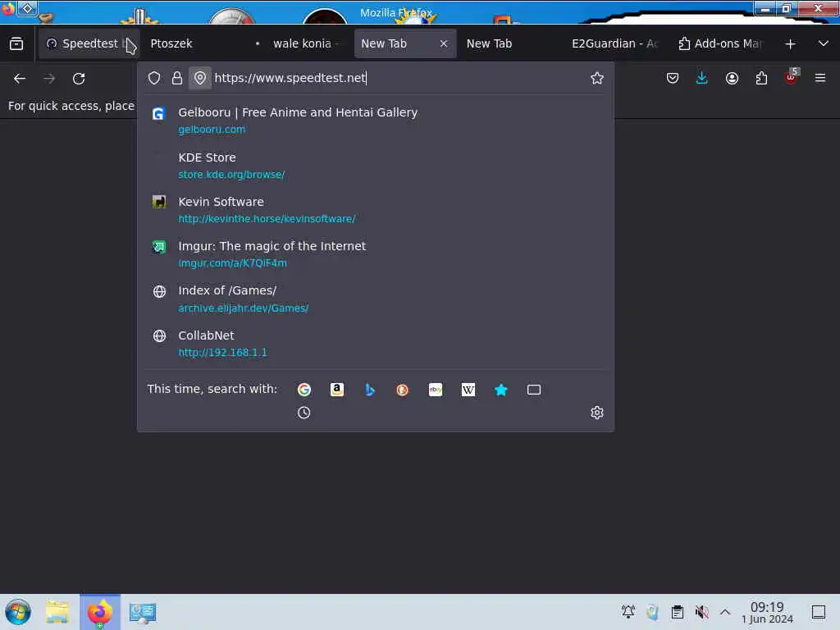The height and width of the screenshot is (630, 840).
Task: Open clipboard tray icon
Action: (677, 612)
